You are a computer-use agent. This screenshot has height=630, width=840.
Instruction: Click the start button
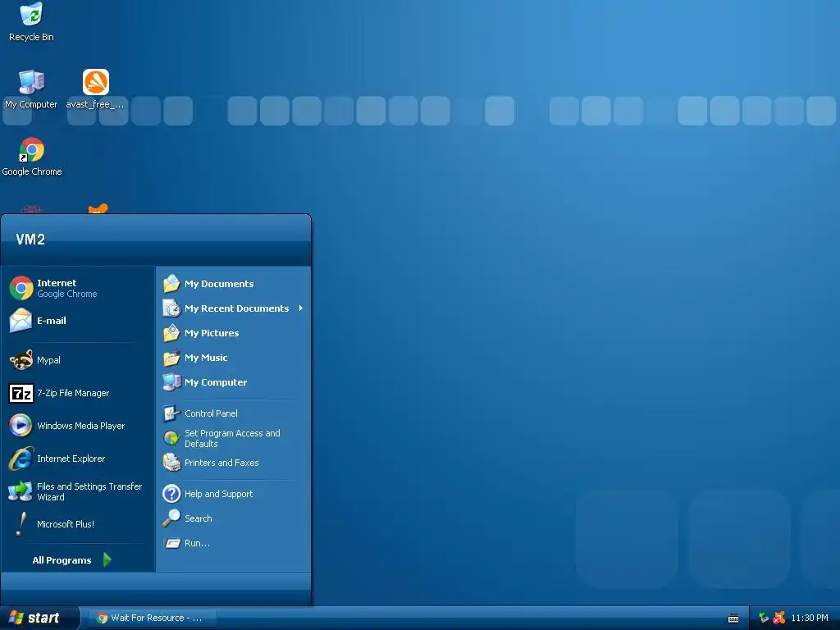pos(39,618)
